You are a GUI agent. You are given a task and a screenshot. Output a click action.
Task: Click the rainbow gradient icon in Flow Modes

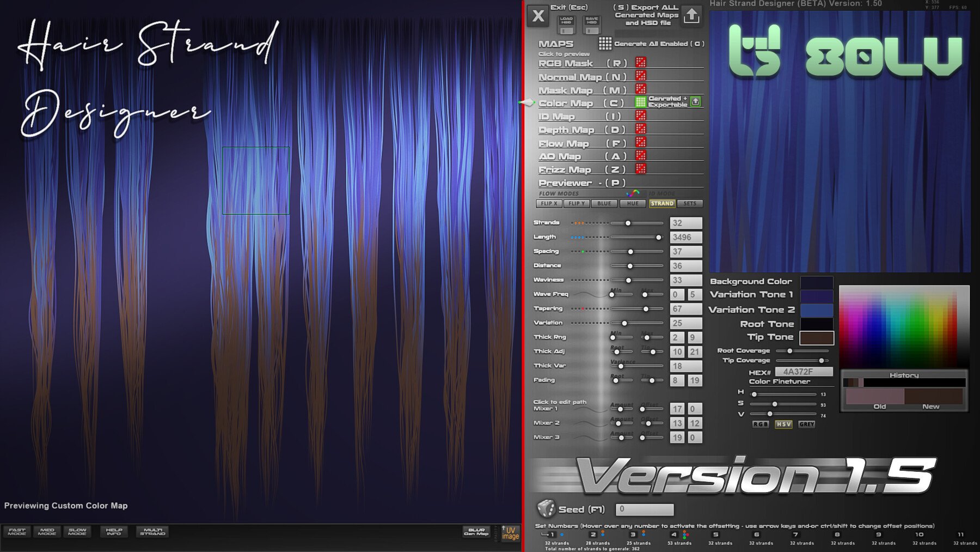coord(634,194)
